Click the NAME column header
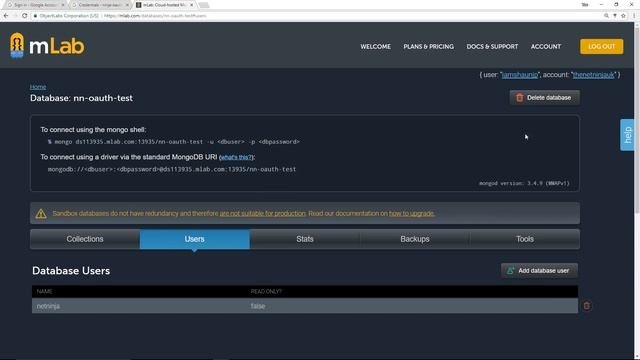 click(44, 291)
